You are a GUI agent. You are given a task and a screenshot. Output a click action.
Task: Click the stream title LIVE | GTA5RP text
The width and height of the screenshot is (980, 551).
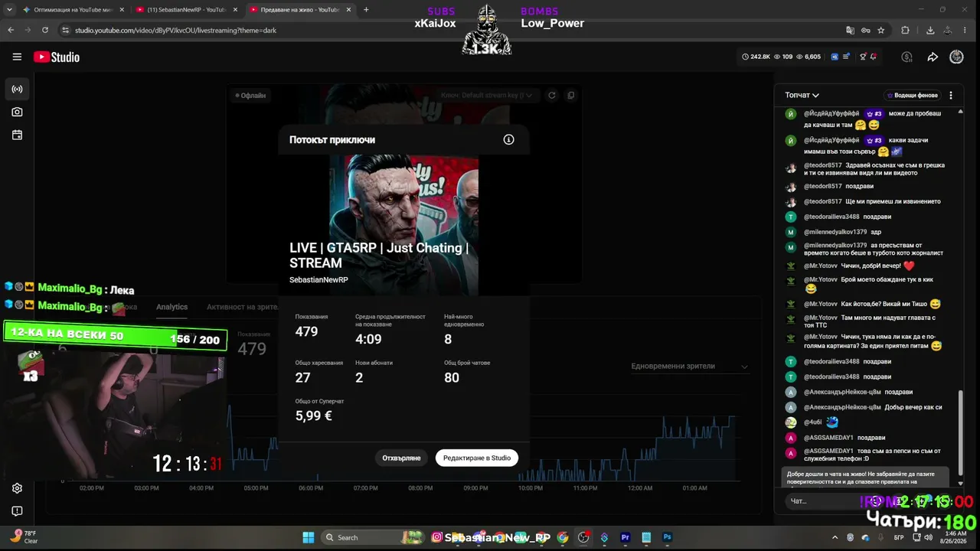point(379,255)
